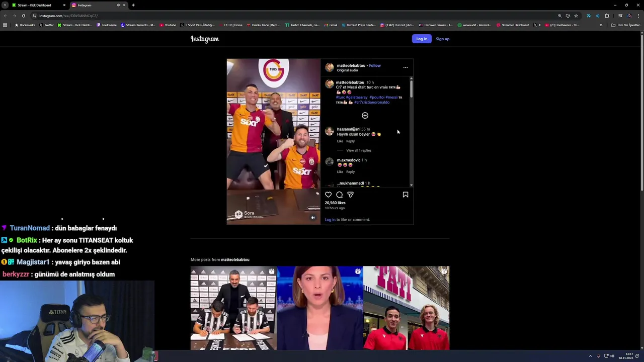Like hassanalijani's comment
644x362 pixels.
click(340, 141)
